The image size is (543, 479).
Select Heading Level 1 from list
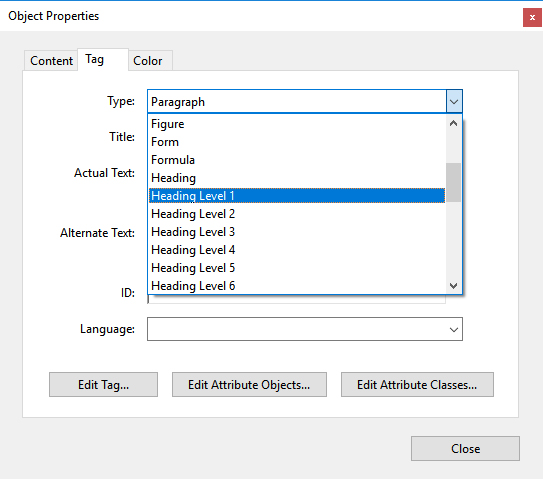click(297, 196)
